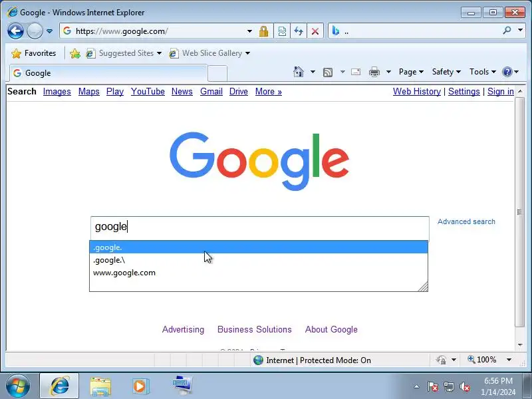Open the Safety menu
532x399 pixels.
(x=446, y=72)
